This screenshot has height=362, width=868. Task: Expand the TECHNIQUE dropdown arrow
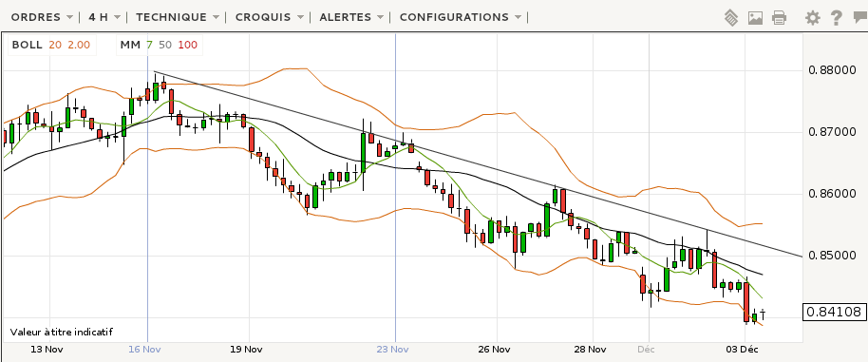216,17
